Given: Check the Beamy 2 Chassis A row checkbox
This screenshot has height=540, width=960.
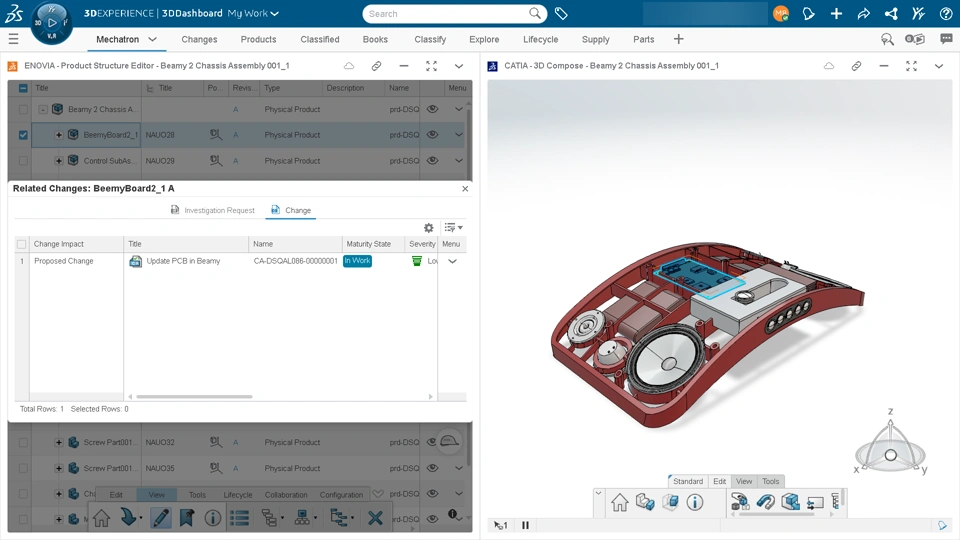Looking at the screenshot, I should [x=23, y=109].
